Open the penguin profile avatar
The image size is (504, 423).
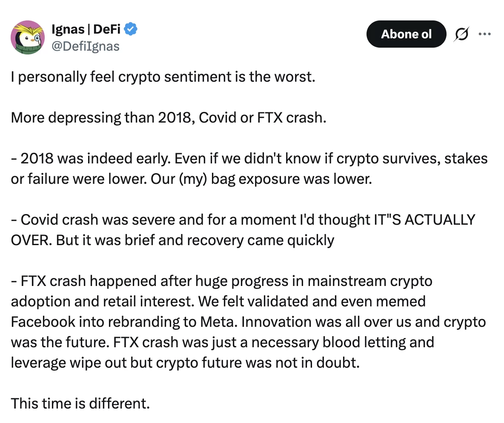coord(28,37)
